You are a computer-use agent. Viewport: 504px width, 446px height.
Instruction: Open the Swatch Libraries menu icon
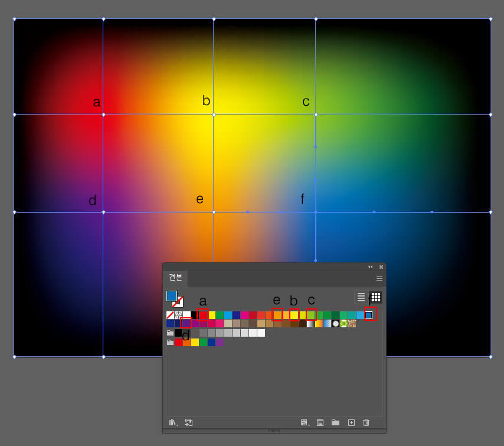coord(174,422)
